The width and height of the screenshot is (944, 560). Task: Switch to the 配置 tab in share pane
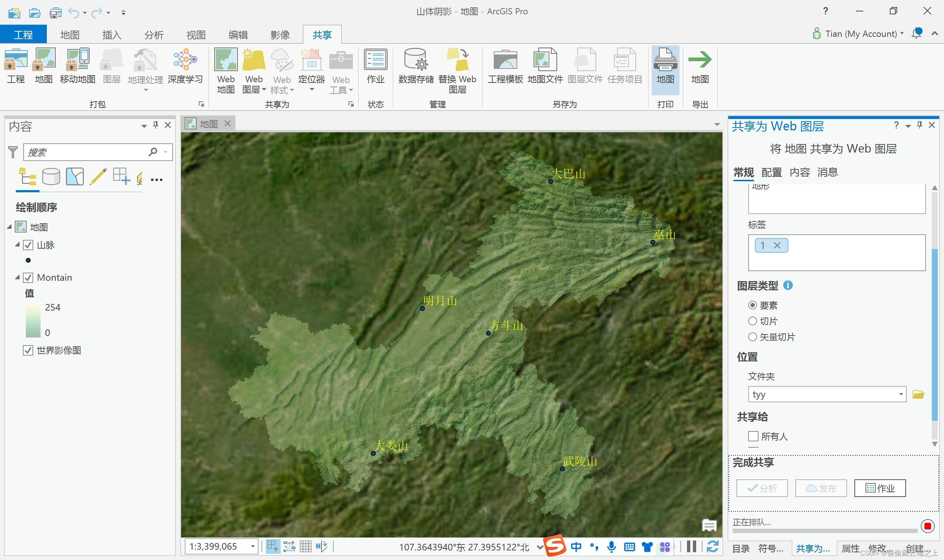click(x=771, y=172)
